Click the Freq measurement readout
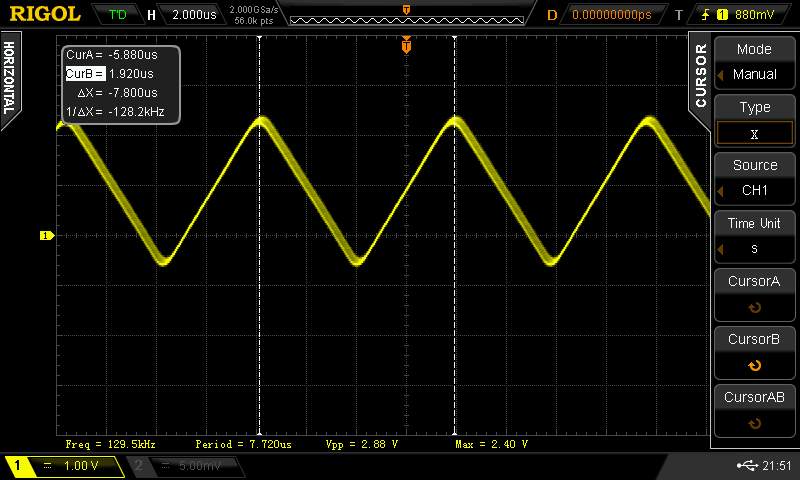This screenshot has width=800, height=480. pyautogui.click(x=110, y=443)
